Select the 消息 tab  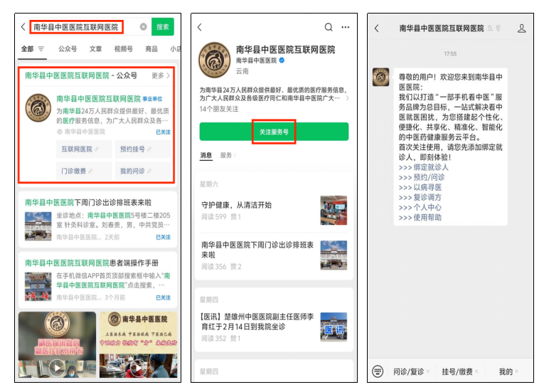pyautogui.click(x=206, y=155)
